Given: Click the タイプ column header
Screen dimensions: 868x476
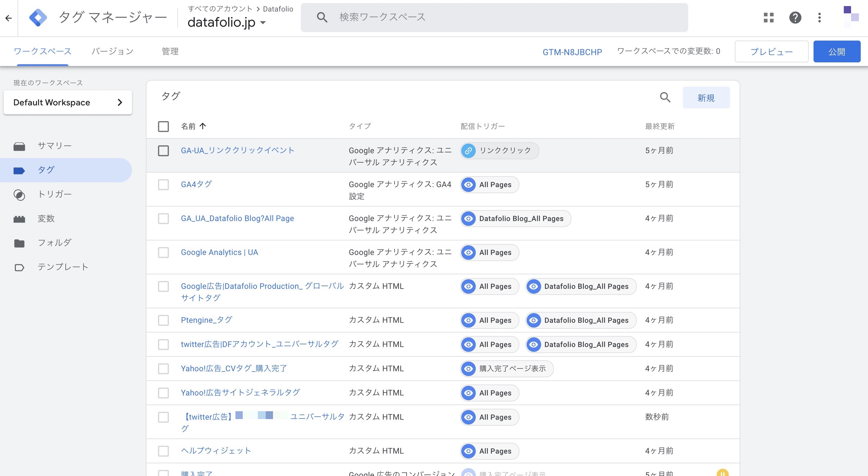Looking at the screenshot, I should [360, 126].
